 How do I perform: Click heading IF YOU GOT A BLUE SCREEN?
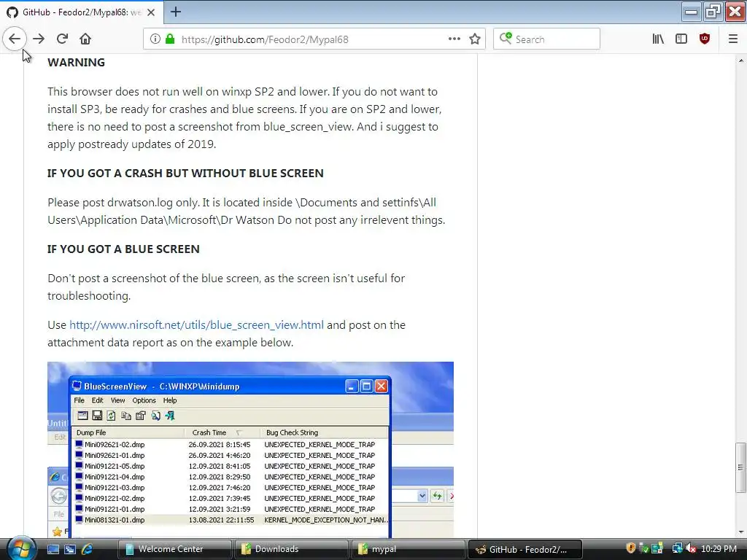[x=123, y=249]
